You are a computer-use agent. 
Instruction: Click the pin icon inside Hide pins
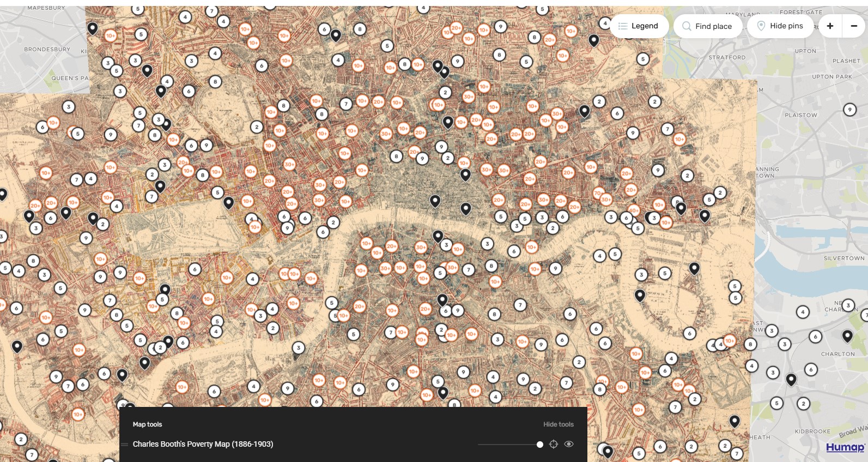tap(761, 26)
